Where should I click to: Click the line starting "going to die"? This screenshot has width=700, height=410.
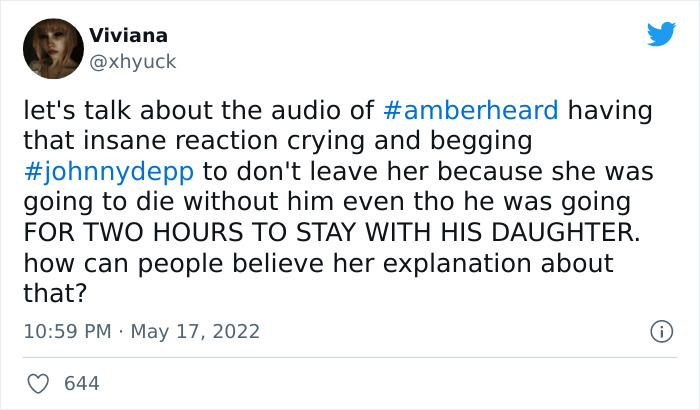(327, 202)
